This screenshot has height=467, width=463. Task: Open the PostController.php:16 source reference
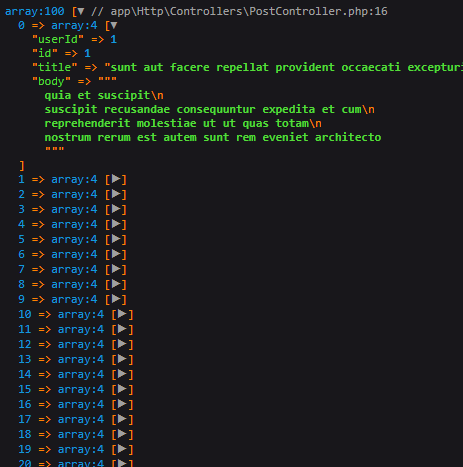249,12
